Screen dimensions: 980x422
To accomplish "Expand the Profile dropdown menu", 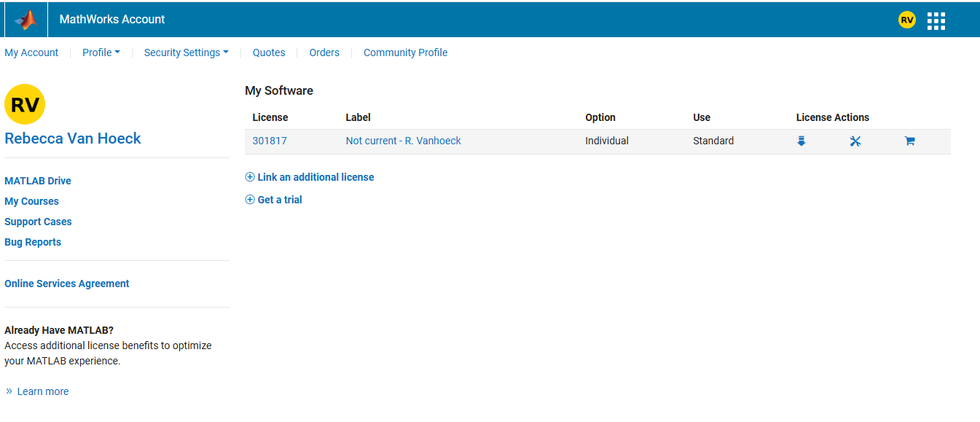I will (x=101, y=52).
